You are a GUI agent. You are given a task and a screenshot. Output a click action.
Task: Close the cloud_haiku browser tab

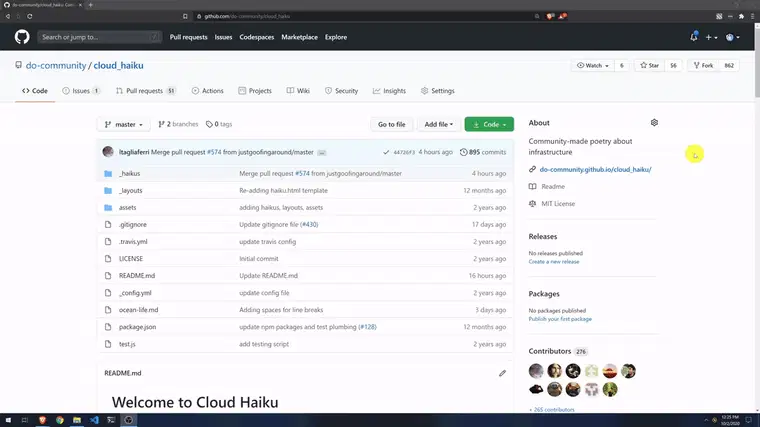coord(80,5)
